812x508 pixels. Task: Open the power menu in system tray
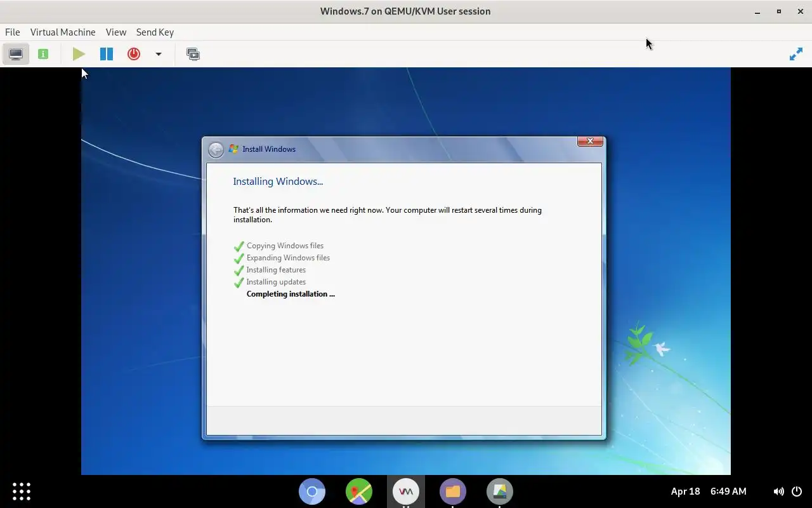[797, 491]
